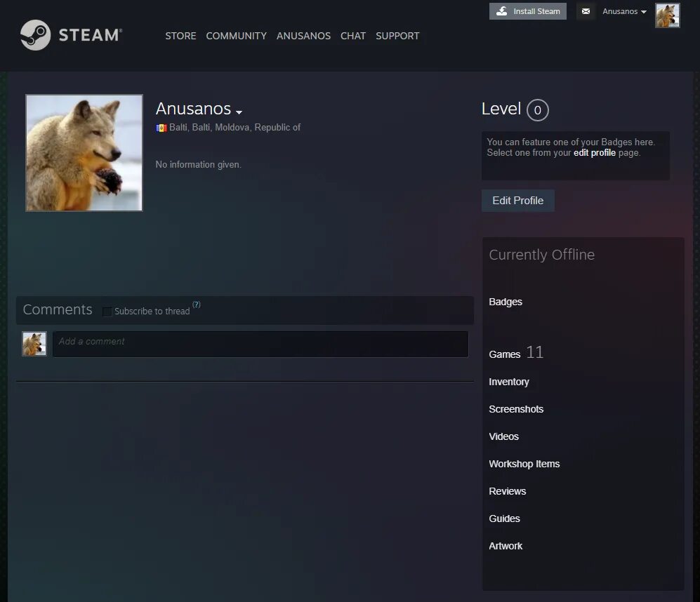
Task: View Workshop Items
Action: click(x=524, y=464)
